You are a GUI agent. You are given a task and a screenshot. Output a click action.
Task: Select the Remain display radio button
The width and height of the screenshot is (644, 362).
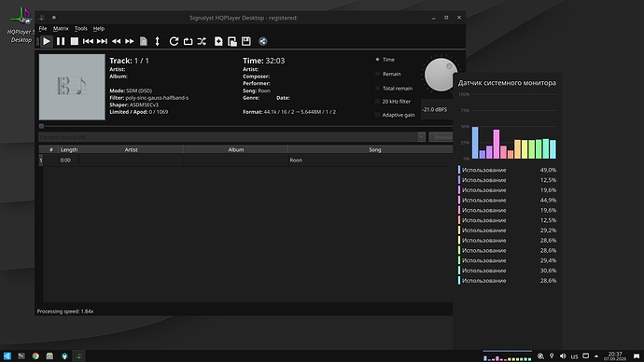[x=377, y=74]
